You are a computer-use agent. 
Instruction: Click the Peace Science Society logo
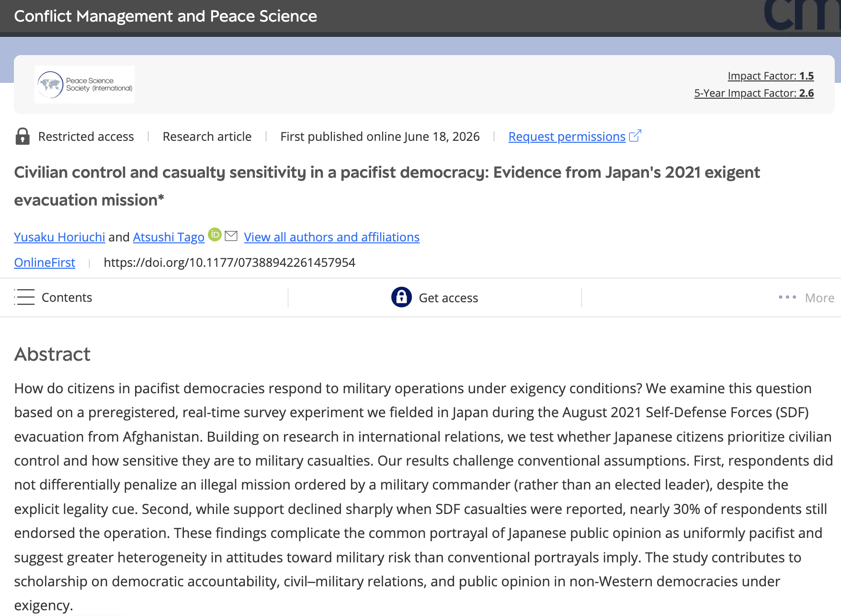(x=84, y=84)
